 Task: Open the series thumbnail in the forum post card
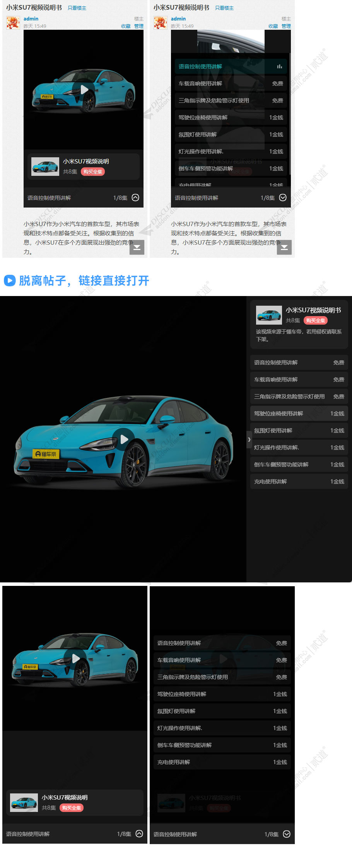click(45, 167)
